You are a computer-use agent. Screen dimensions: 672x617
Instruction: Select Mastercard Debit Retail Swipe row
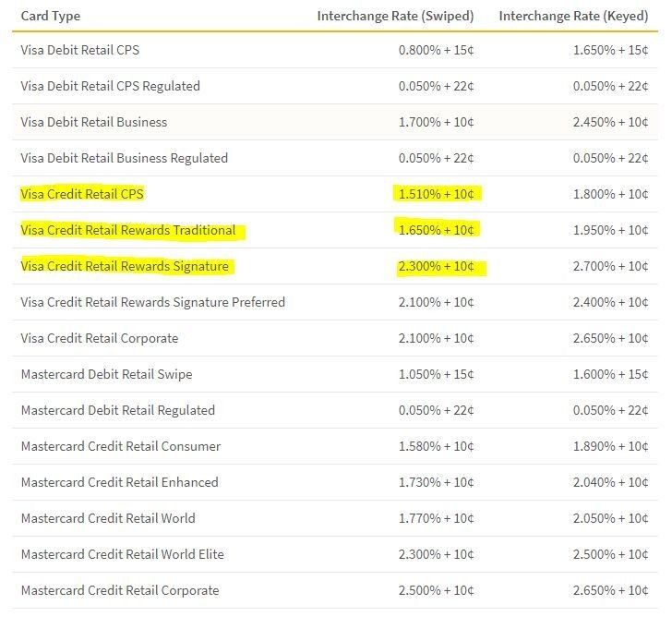tap(335, 374)
